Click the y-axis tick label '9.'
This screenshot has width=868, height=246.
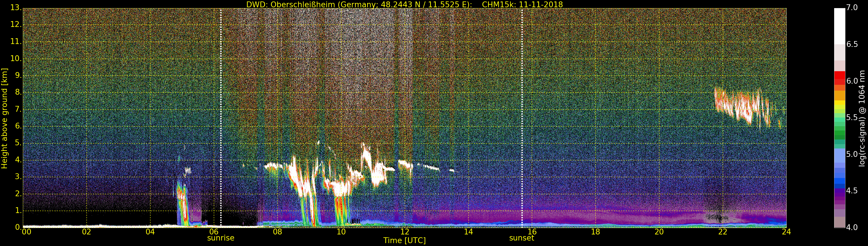[19, 75]
